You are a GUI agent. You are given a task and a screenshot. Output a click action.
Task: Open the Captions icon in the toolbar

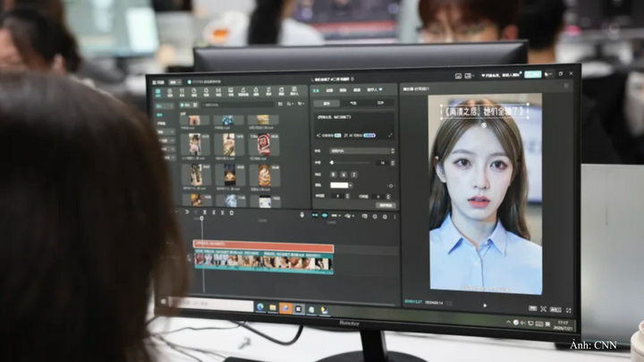point(231,92)
